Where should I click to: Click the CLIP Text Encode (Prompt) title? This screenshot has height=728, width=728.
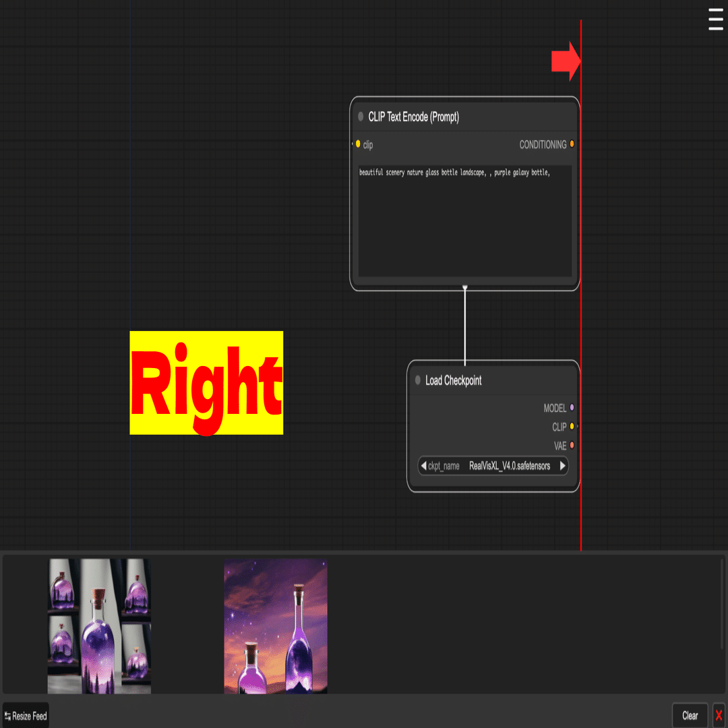coord(414,117)
